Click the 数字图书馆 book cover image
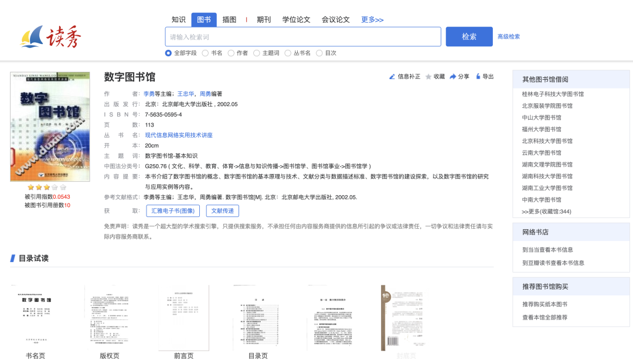The image size is (633, 364). 50,127
